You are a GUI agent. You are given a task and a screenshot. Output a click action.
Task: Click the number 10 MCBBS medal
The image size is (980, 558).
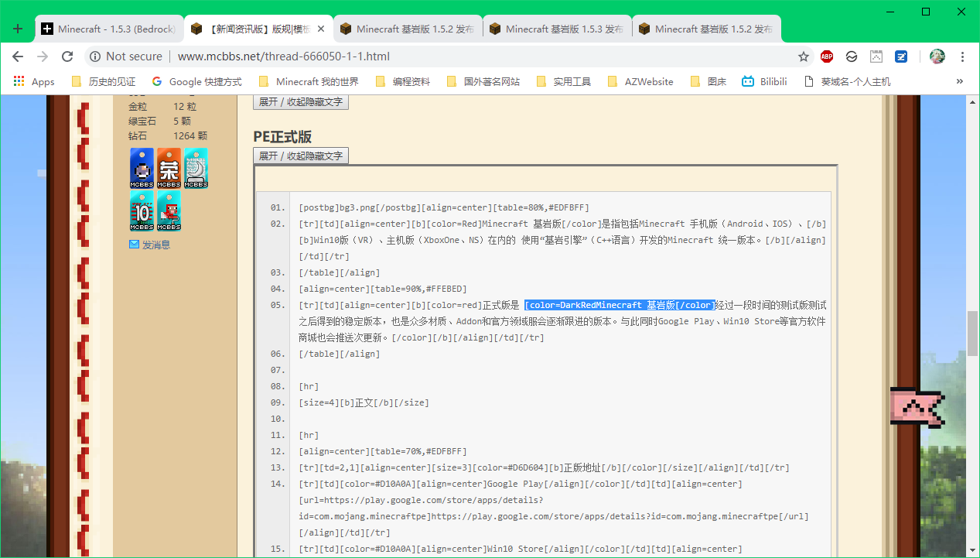pyautogui.click(x=142, y=211)
